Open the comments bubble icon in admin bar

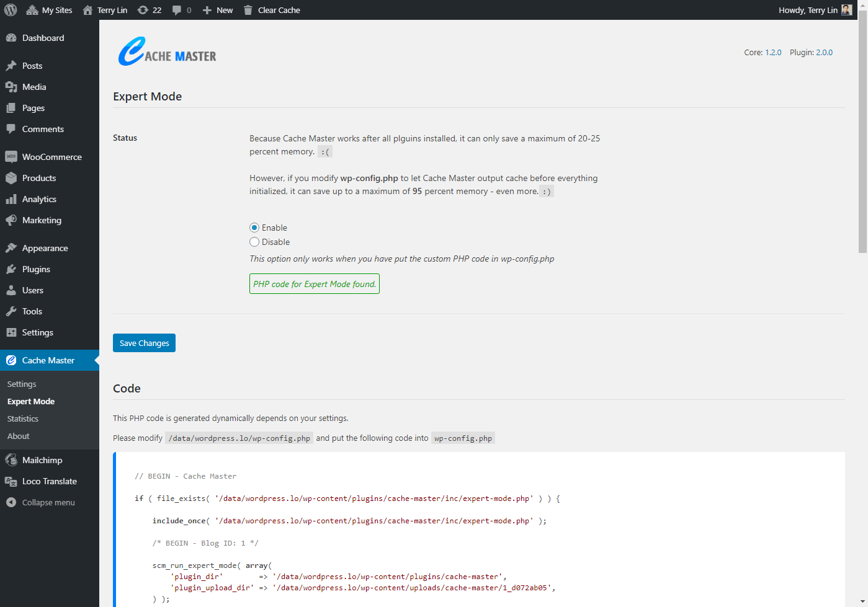[177, 11]
